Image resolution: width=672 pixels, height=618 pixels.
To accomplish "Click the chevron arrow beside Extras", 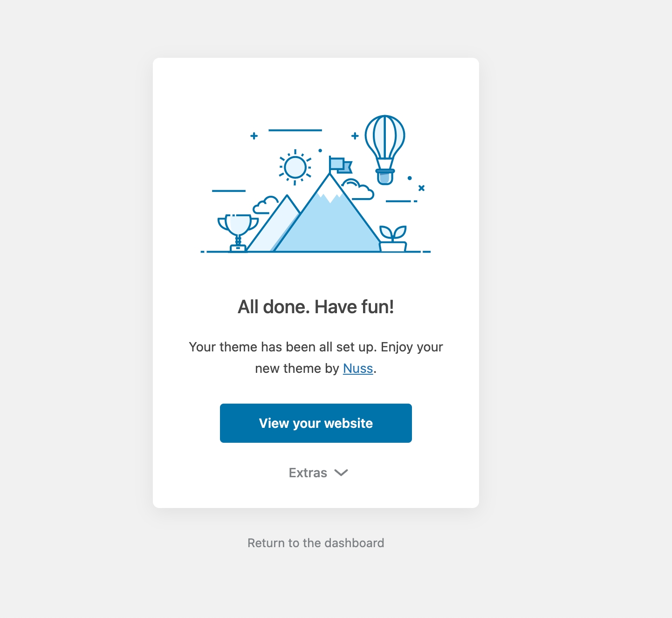I will [x=341, y=473].
